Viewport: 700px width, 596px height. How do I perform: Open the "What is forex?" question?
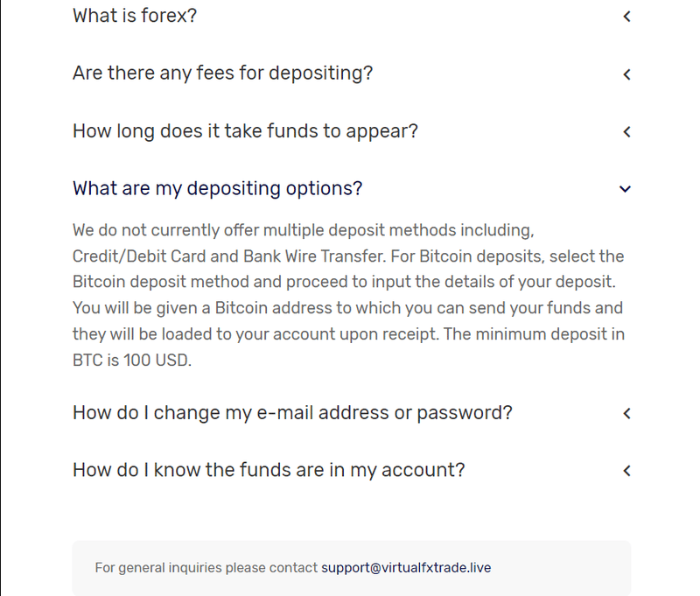pos(135,16)
